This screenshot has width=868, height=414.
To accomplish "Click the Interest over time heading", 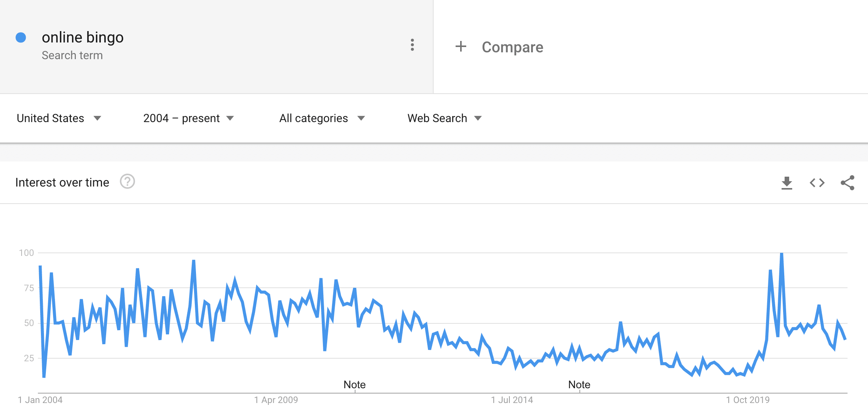I will (62, 182).
